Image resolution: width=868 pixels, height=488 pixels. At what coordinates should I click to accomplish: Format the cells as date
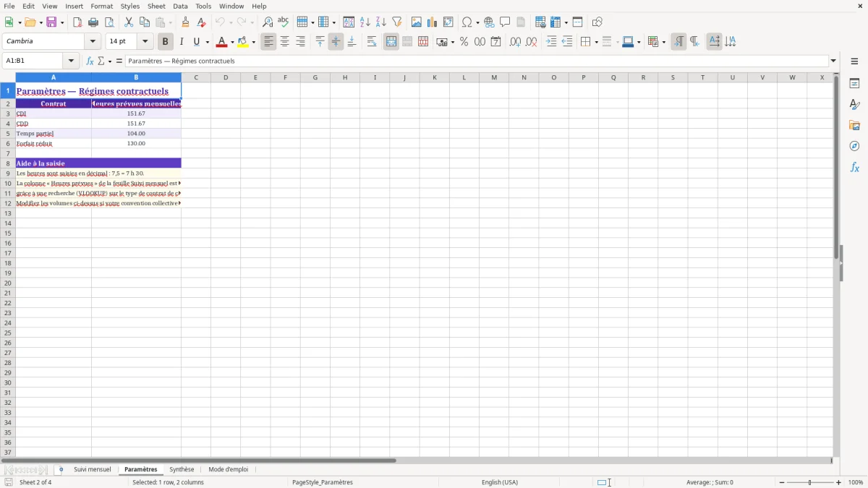tap(496, 42)
